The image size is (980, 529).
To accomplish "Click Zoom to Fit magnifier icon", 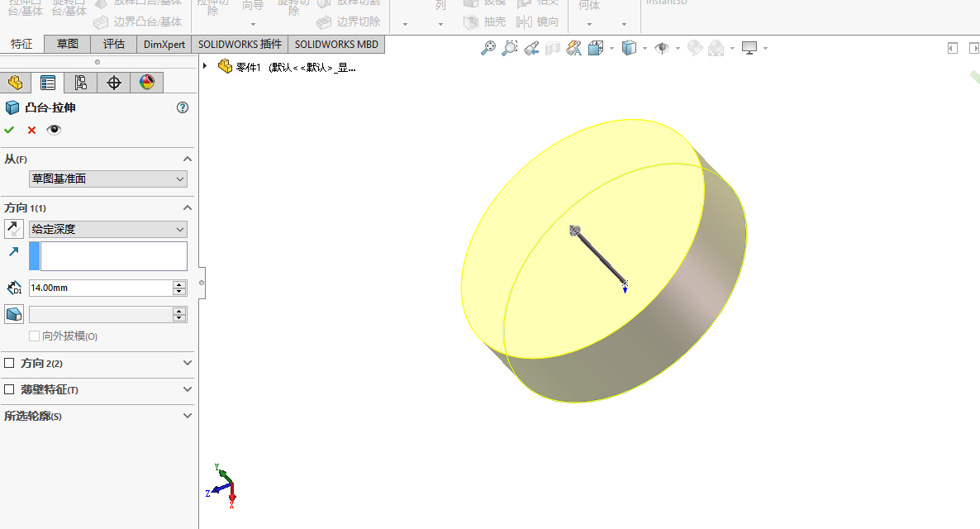I will tap(488, 48).
